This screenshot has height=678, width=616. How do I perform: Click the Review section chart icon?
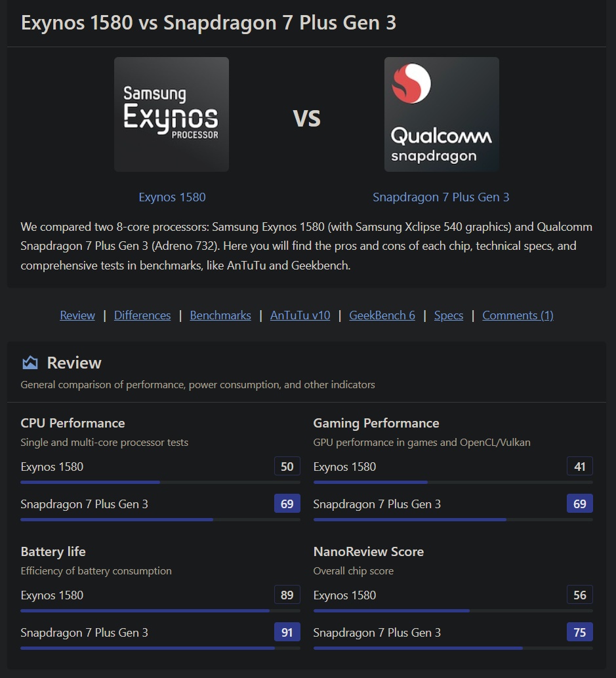click(x=30, y=363)
